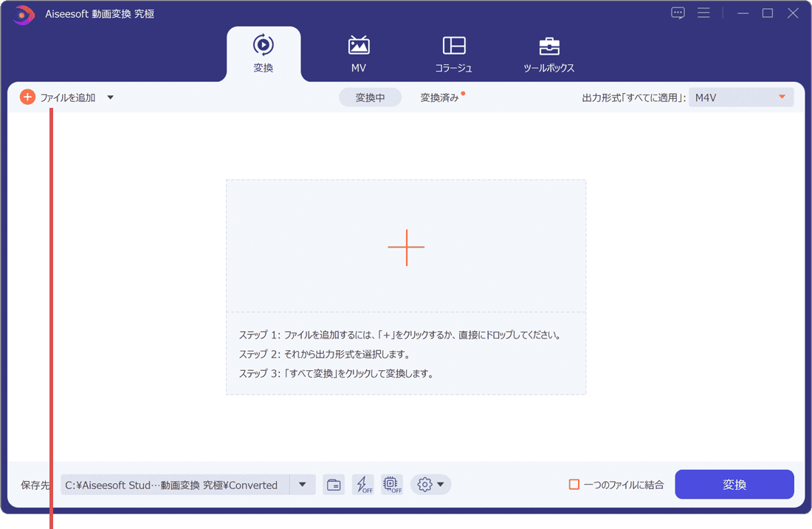Click the large plus to add files
This screenshot has height=529, width=812.
pos(406,248)
